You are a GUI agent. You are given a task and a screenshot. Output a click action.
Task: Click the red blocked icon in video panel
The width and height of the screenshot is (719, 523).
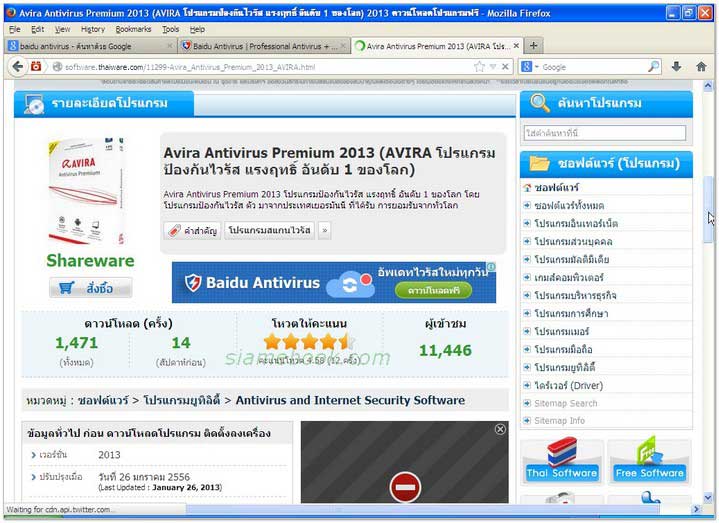pyautogui.click(x=405, y=487)
